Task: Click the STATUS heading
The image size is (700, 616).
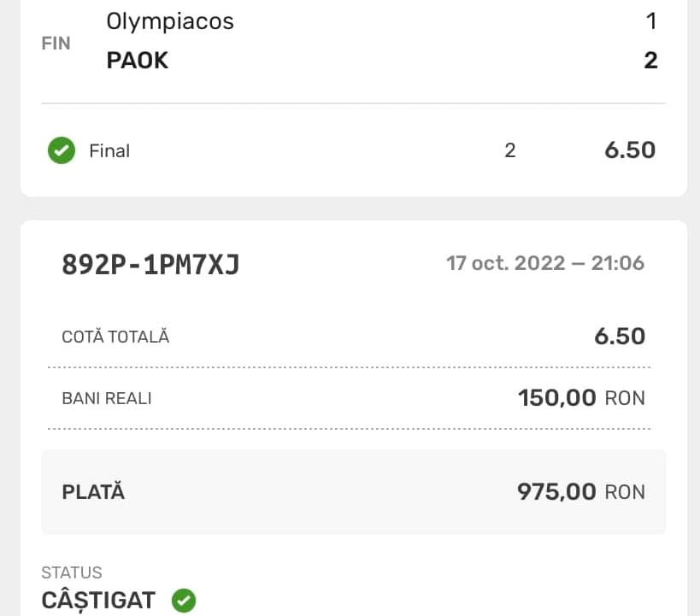Action: point(72,572)
